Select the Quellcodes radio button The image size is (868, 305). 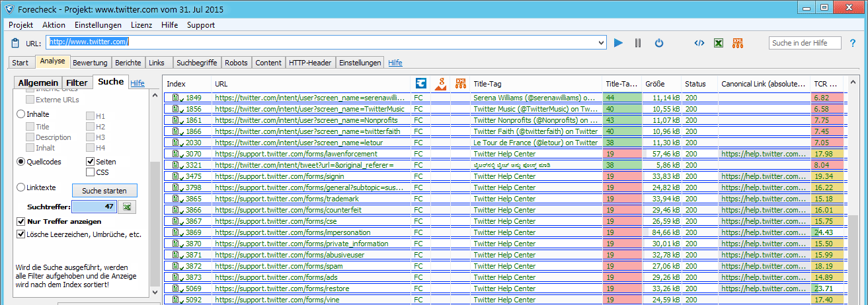[21, 162]
